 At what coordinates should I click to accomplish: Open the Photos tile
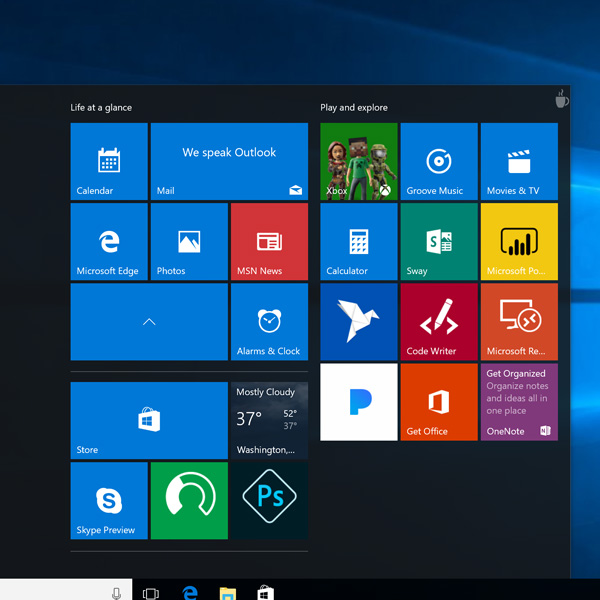pyautogui.click(x=189, y=241)
